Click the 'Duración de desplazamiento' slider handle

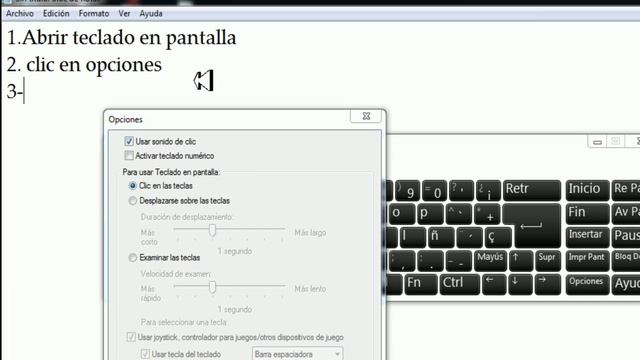[x=212, y=230]
